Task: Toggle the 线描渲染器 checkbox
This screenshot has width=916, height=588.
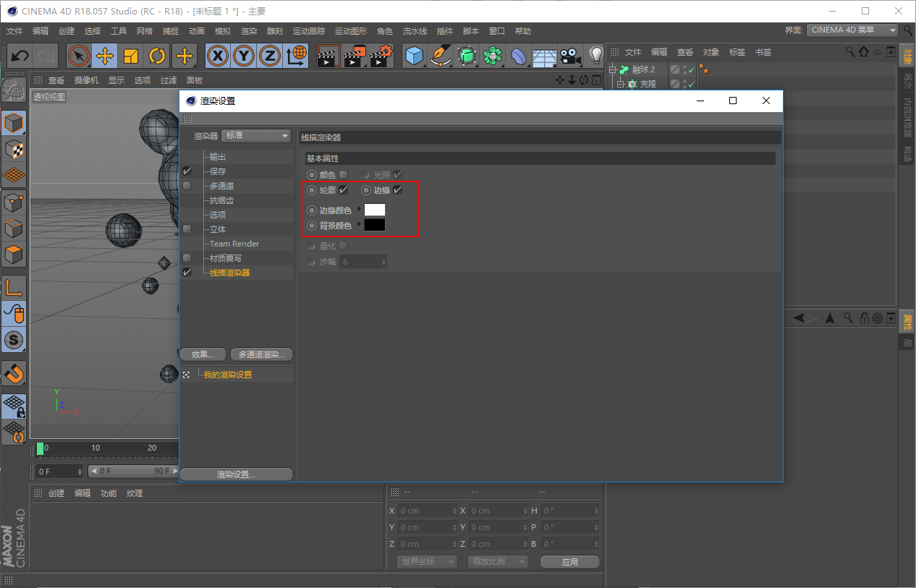Action: pos(187,273)
